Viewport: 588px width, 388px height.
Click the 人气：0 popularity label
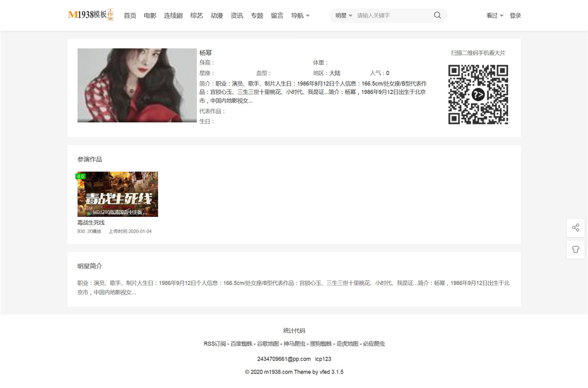coord(380,73)
